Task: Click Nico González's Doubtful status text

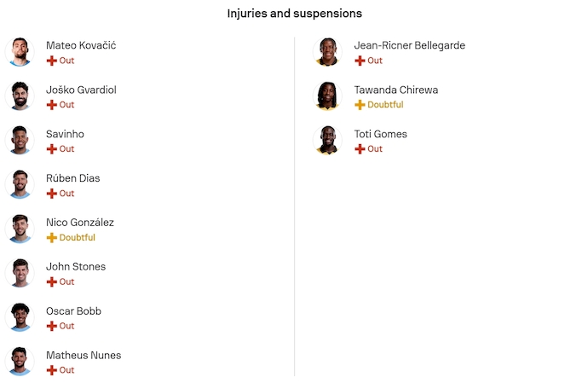Action: pyautogui.click(x=77, y=238)
